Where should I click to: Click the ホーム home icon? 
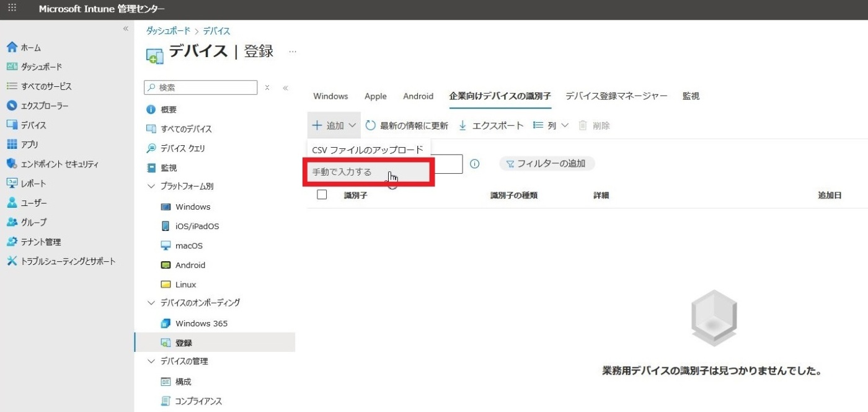(12, 47)
